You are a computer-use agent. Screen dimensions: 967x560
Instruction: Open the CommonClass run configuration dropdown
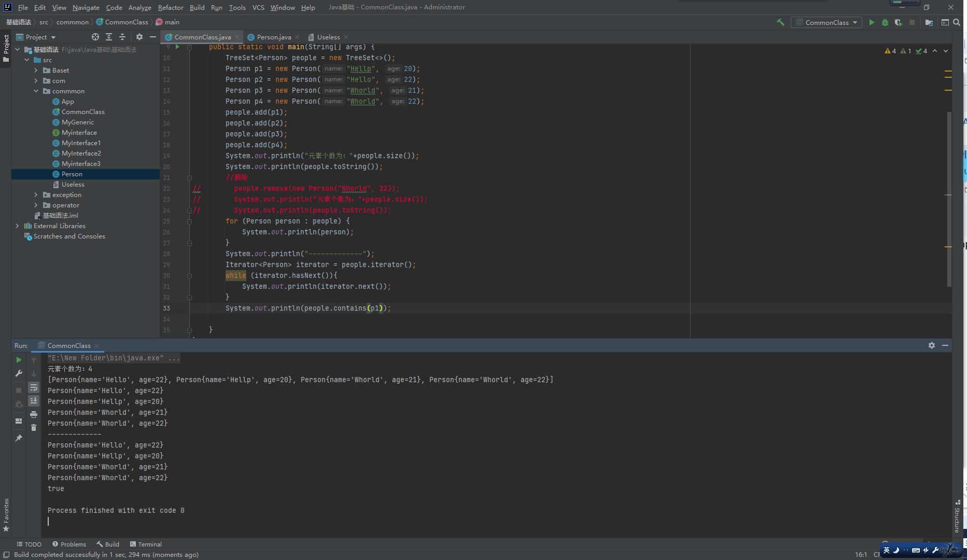[826, 22]
